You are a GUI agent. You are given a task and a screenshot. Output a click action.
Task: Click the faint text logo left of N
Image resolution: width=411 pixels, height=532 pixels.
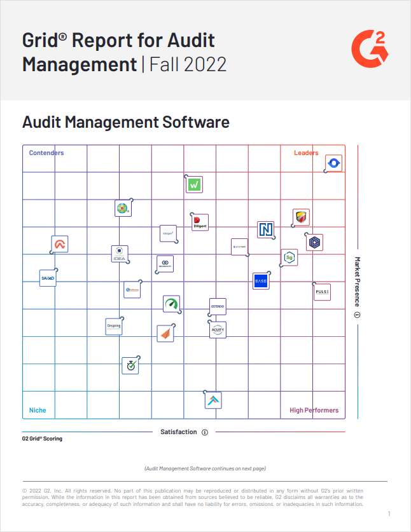click(x=239, y=247)
